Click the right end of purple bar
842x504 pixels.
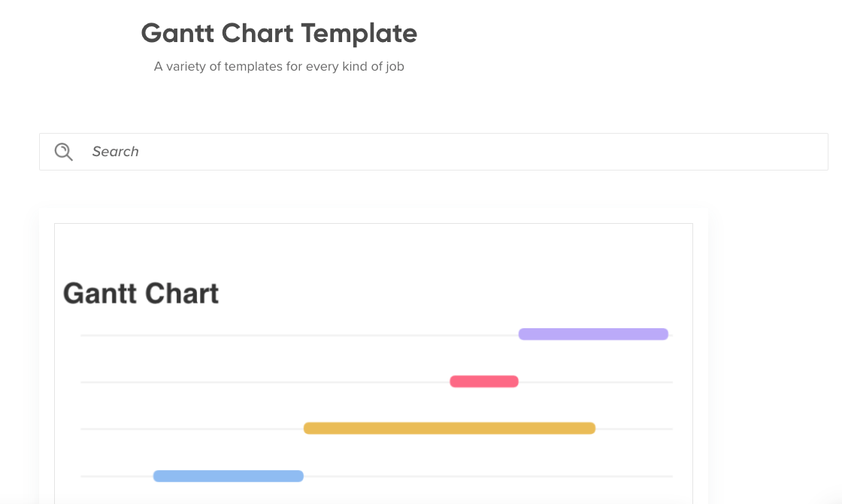point(664,334)
